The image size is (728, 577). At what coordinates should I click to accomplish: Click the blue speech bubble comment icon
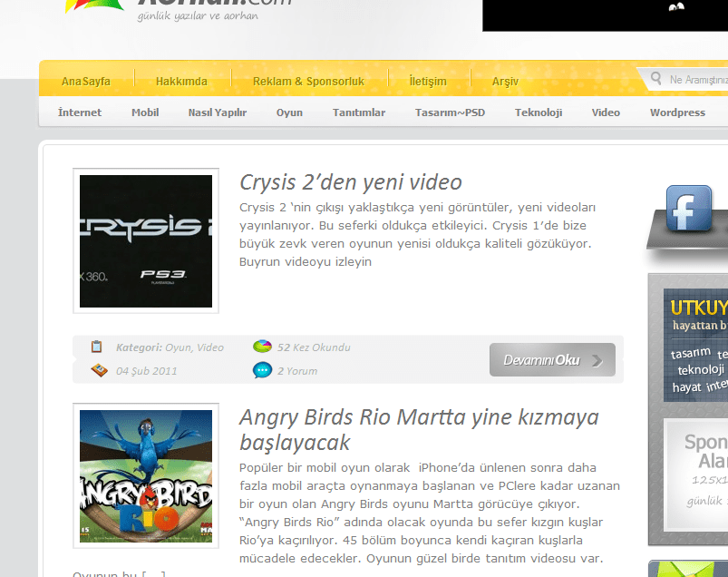click(262, 370)
